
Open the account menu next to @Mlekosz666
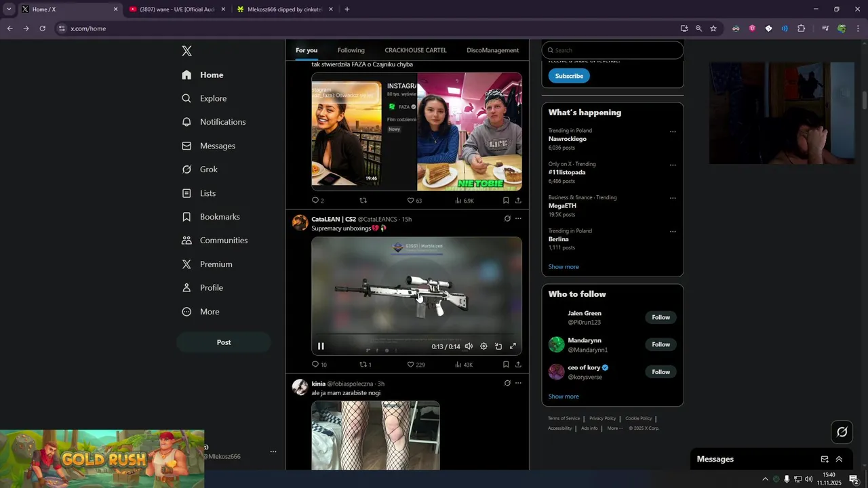tap(273, 451)
